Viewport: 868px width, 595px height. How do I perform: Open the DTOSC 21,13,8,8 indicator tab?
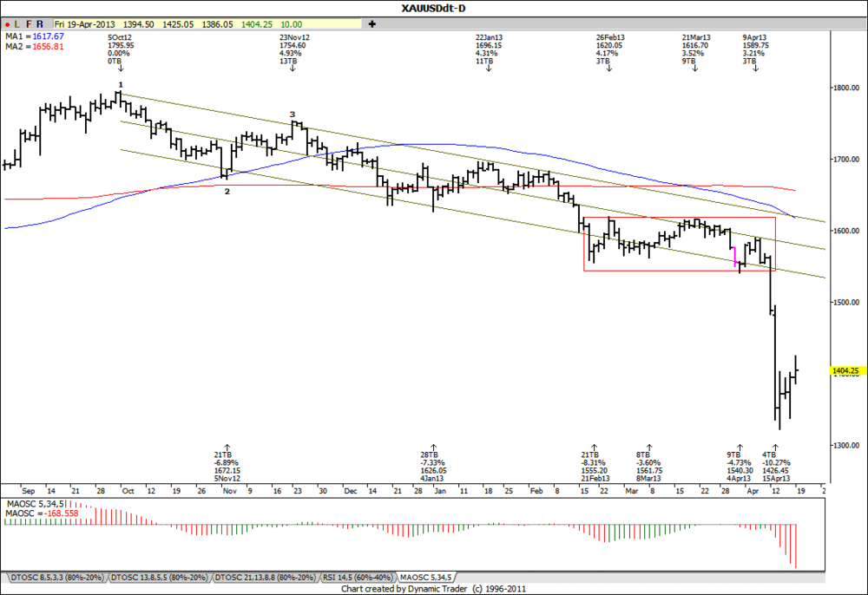[265, 578]
